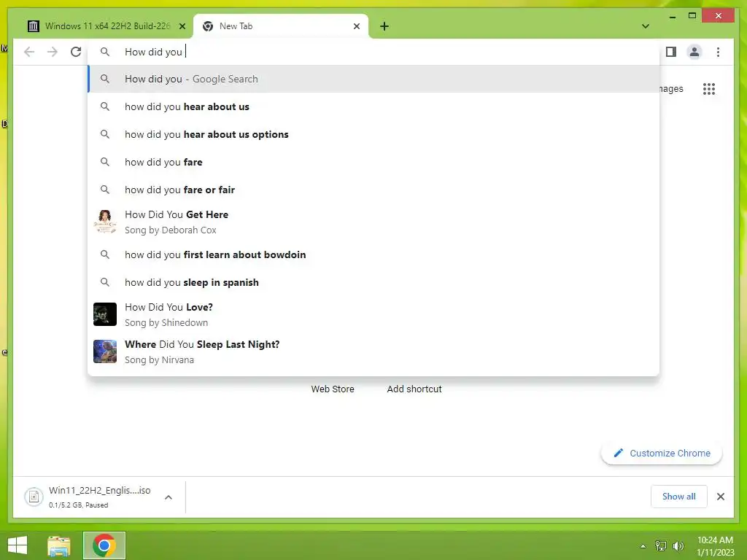Close the Windows 11 x64 22H2 tab
This screenshot has height=560, width=747.
tap(182, 26)
